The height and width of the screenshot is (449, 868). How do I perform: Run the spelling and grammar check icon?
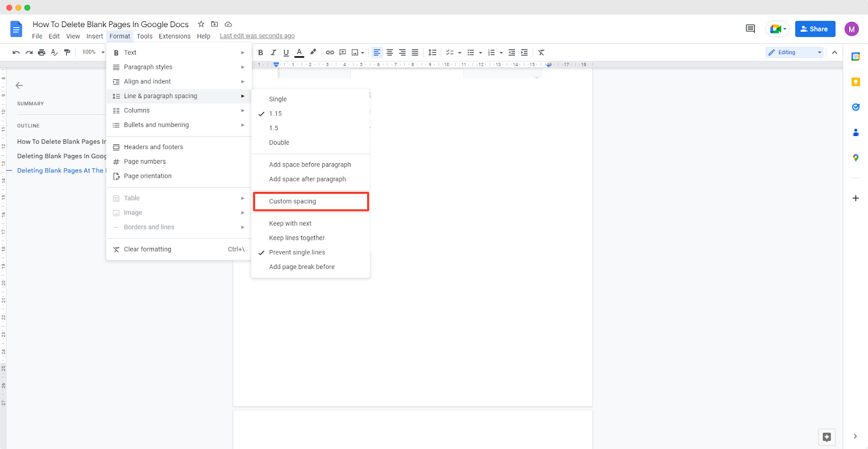tap(54, 53)
